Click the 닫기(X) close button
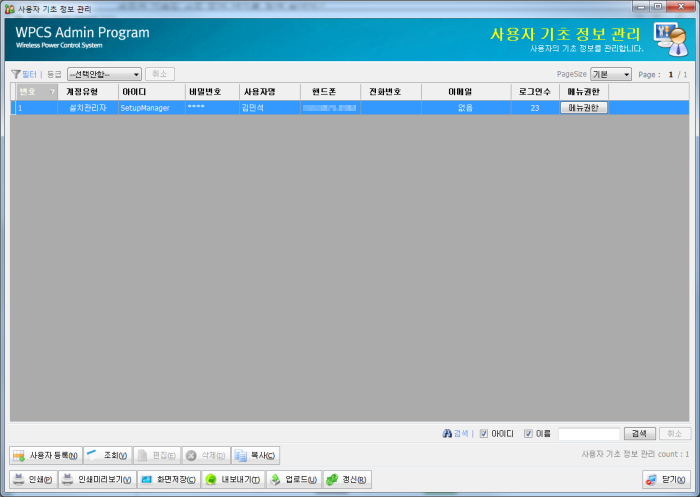This screenshot has width=700, height=497. click(x=667, y=480)
